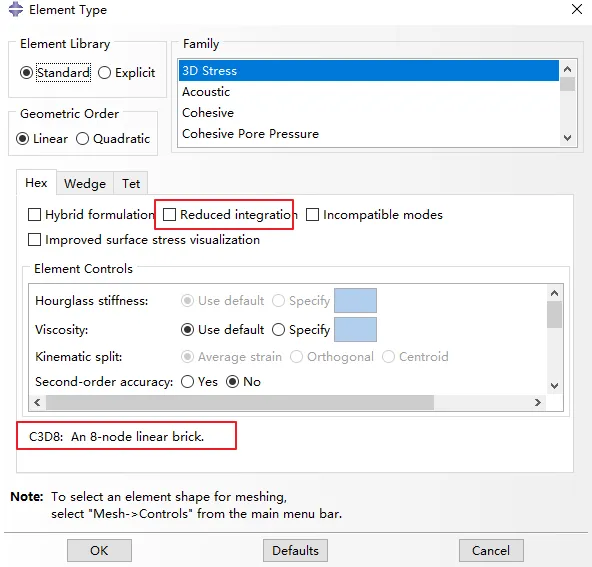Viewport: 592px width, 567px height.
Task: Select the Explicit element library
Action: (x=104, y=72)
